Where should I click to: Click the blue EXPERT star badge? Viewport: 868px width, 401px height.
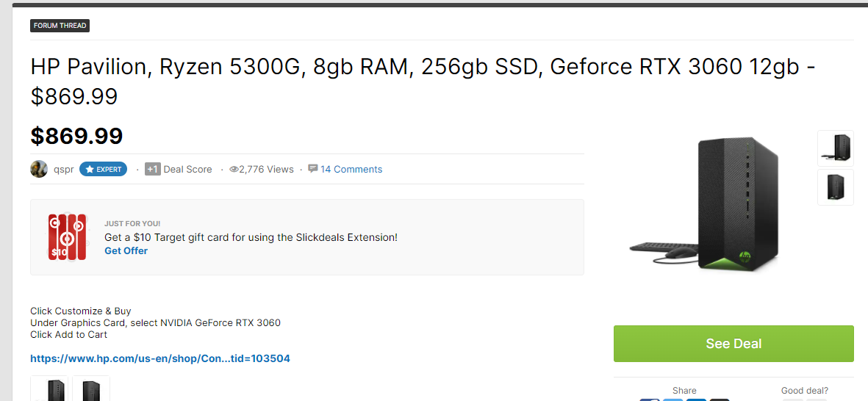point(103,169)
